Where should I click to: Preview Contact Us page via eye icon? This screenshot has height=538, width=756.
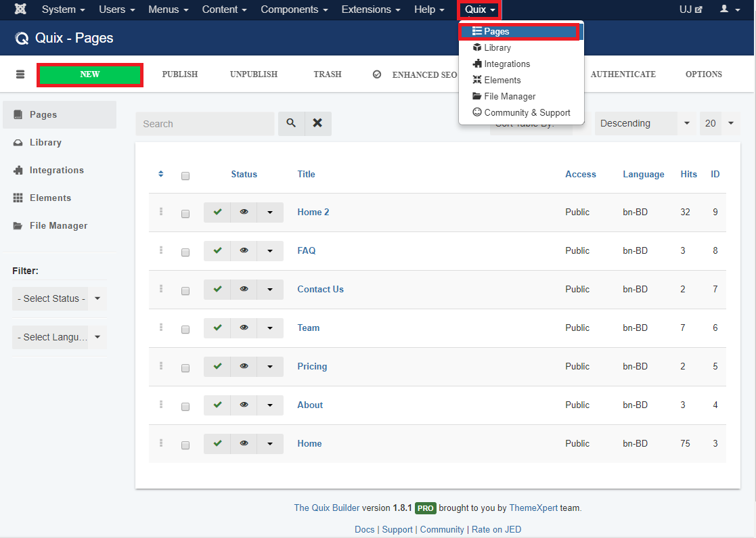[x=244, y=289]
